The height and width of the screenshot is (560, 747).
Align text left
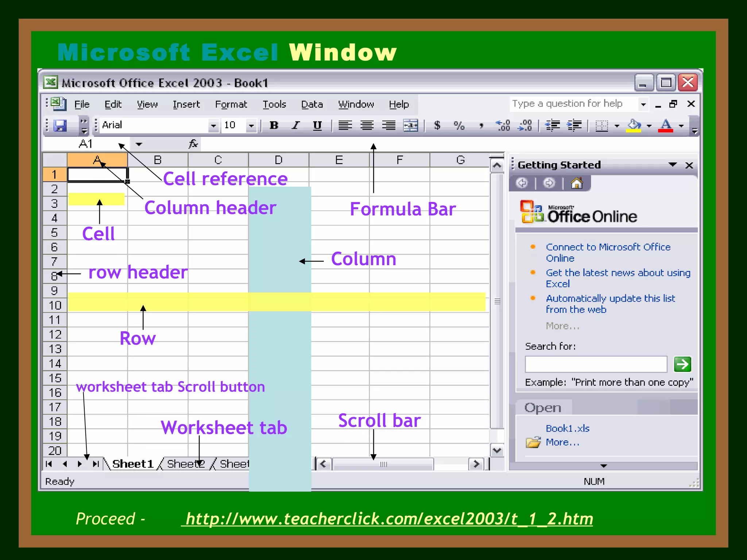[x=345, y=125]
